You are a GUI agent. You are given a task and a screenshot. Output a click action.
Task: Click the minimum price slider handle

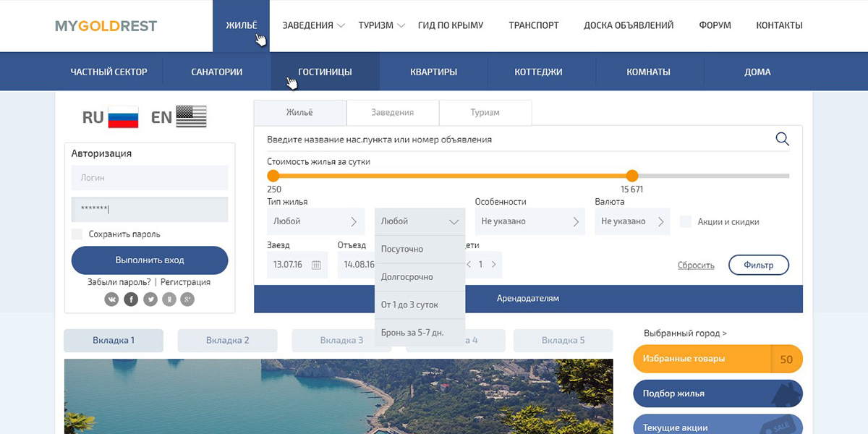click(273, 176)
